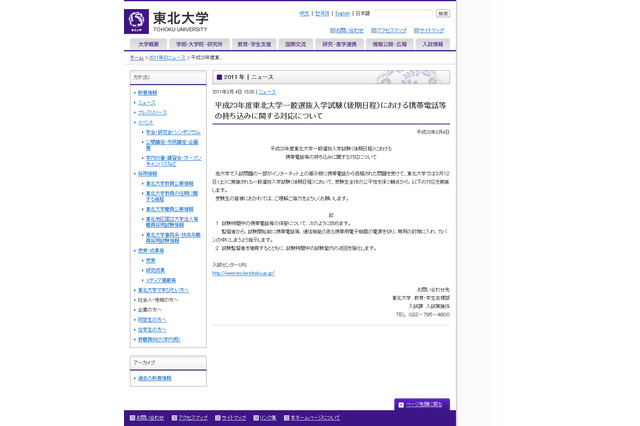Click the icon beside header サイトマップ link
Screen dimensions: 640x426
(416, 30)
